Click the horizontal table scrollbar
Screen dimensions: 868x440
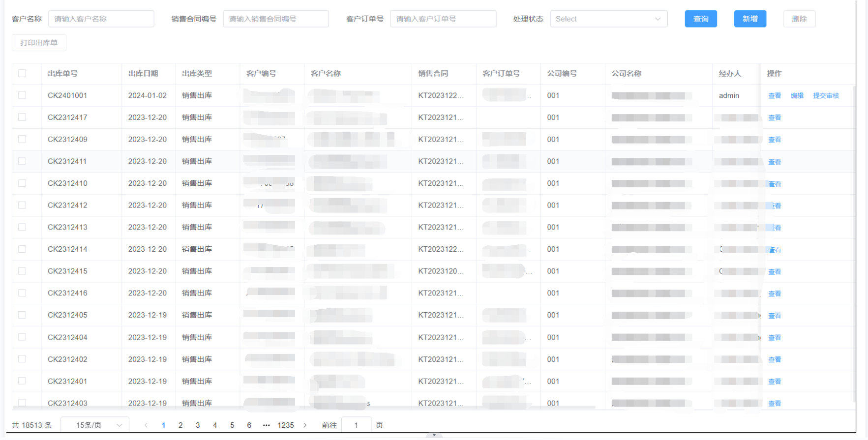[x=304, y=407]
